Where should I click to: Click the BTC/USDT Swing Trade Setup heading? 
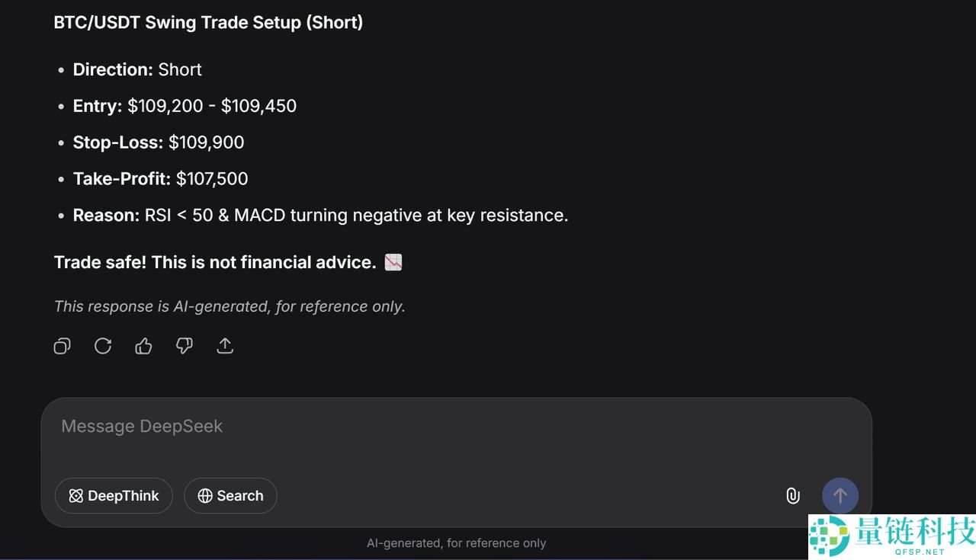coord(207,22)
